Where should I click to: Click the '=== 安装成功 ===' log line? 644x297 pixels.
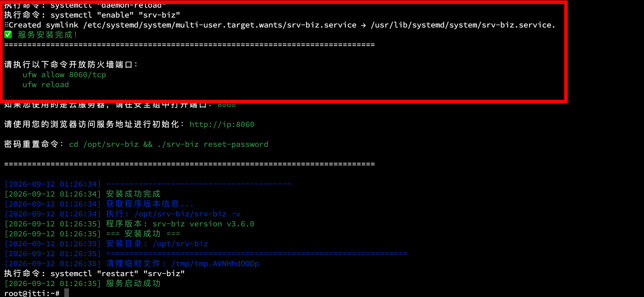click(x=92, y=234)
